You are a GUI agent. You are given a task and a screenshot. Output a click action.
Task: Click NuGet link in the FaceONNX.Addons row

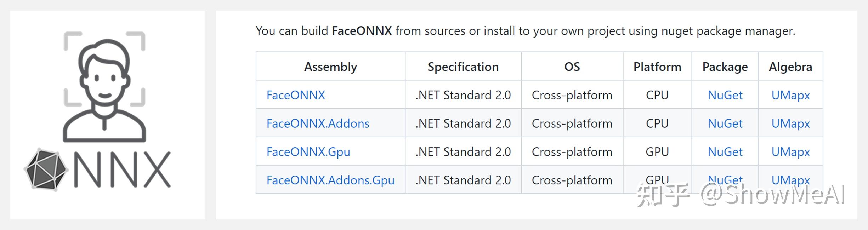725,123
